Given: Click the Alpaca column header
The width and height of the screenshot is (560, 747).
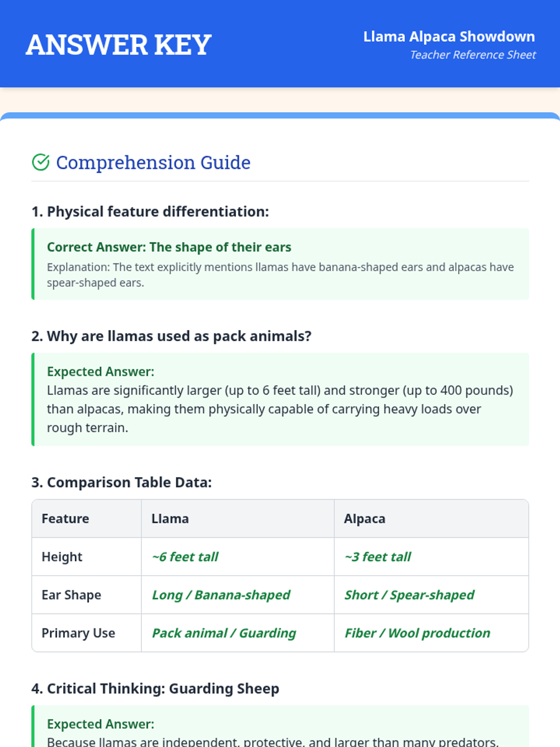Looking at the screenshot, I should point(364,519).
